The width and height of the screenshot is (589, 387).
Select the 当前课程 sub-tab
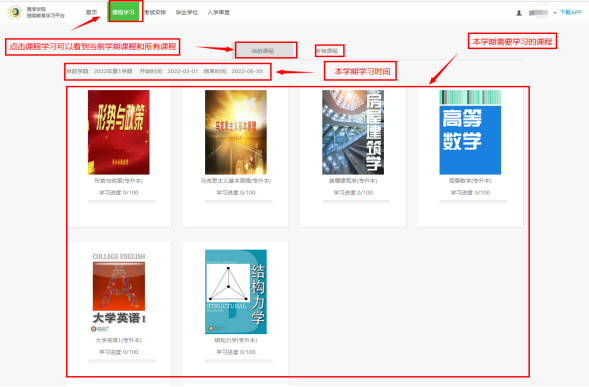click(x=263, y=50)
